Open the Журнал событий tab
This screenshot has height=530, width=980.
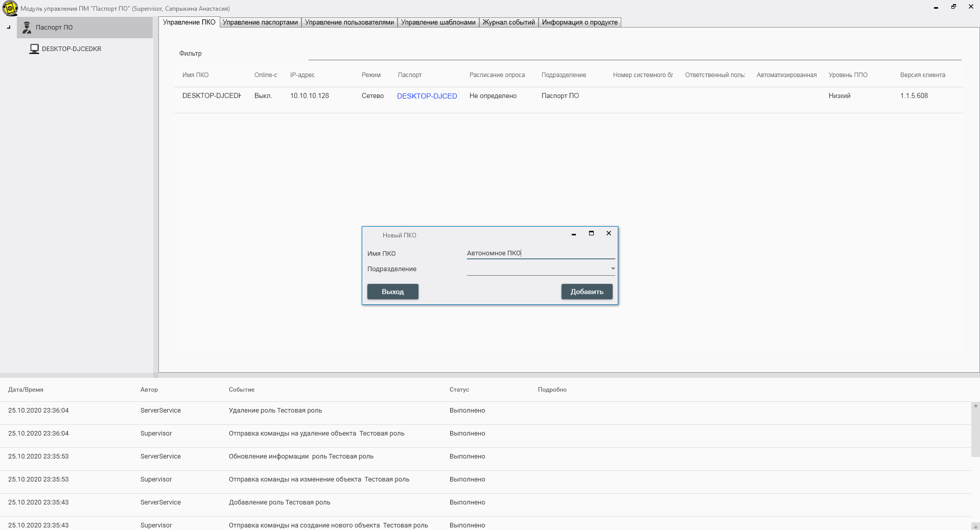[x=509, y=22]
